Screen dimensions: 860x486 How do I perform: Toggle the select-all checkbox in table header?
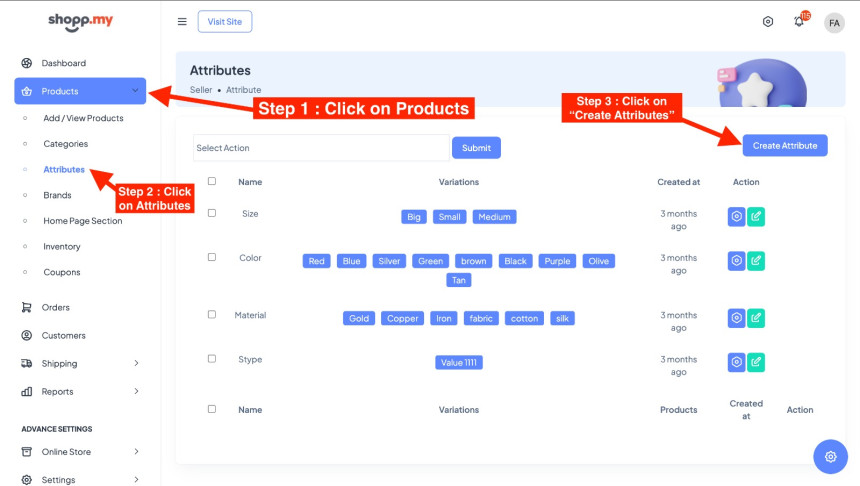pos(212,181)
